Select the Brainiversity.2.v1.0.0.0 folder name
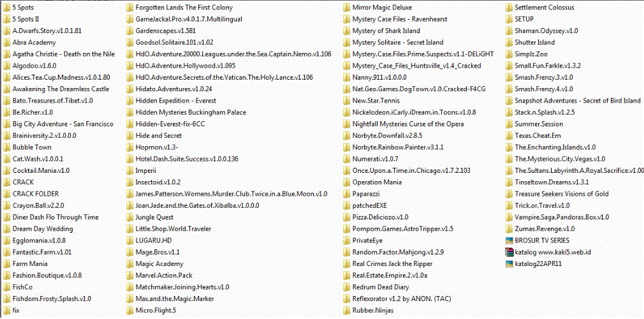Viewport: 644px width, 319px height. [45, 136]
